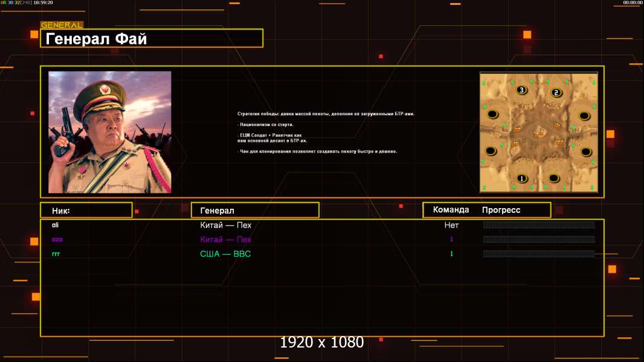Click the '1920 x 1080' resolution caption
This screenshot has height=362, width=644.
(x=321, y=342)
